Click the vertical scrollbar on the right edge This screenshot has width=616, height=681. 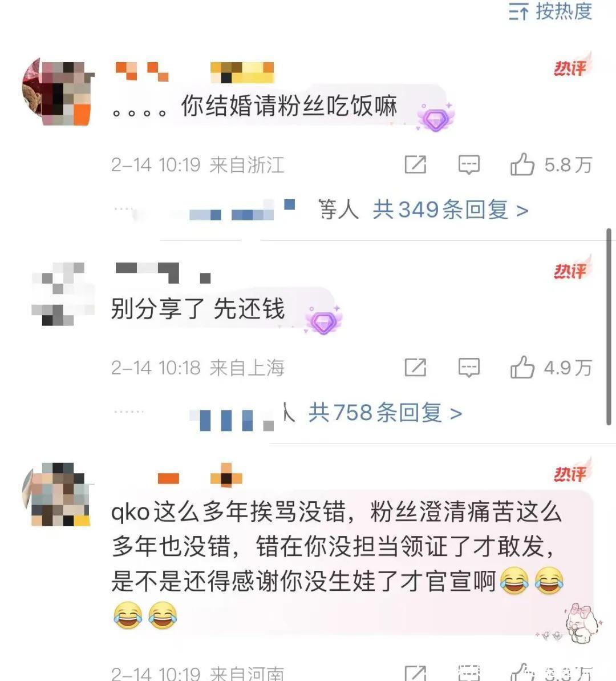(x=609, y=327)
